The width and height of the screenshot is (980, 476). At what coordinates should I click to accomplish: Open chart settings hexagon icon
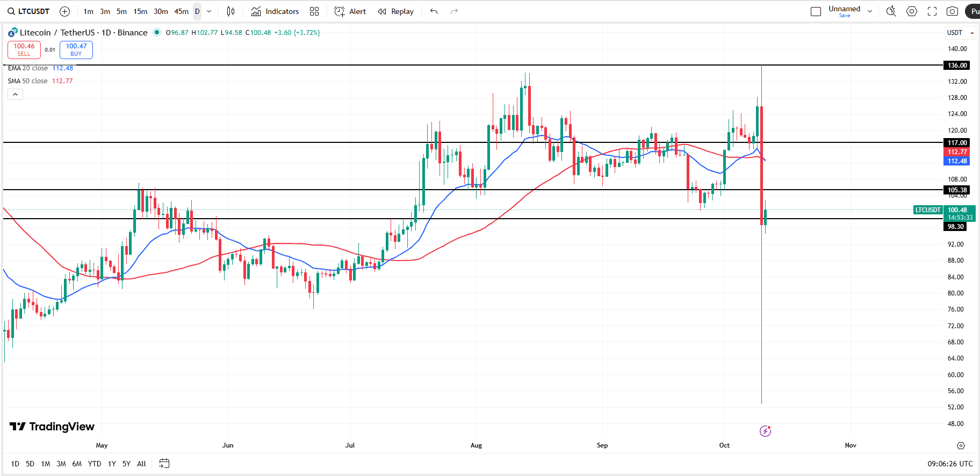[912, 11]
